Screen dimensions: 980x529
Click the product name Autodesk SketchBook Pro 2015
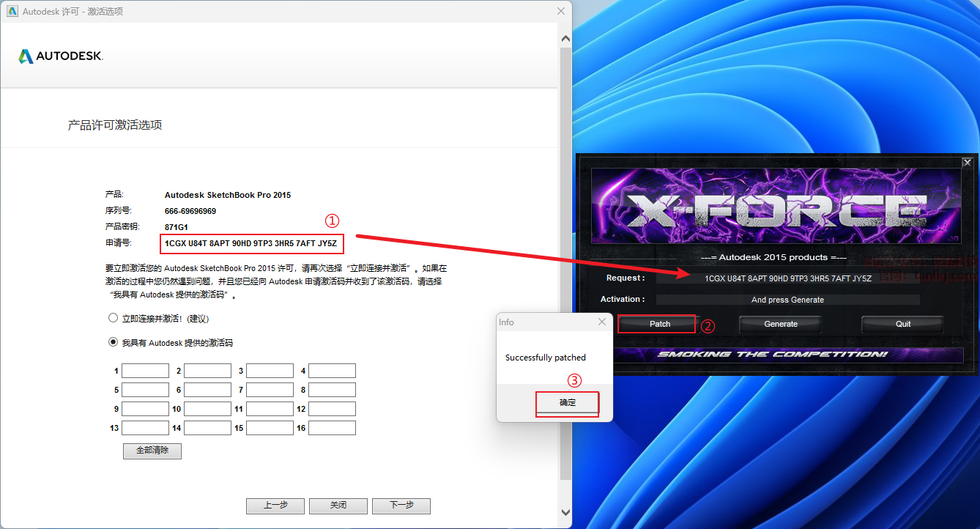pyautogui.click(x=228, y=195)
